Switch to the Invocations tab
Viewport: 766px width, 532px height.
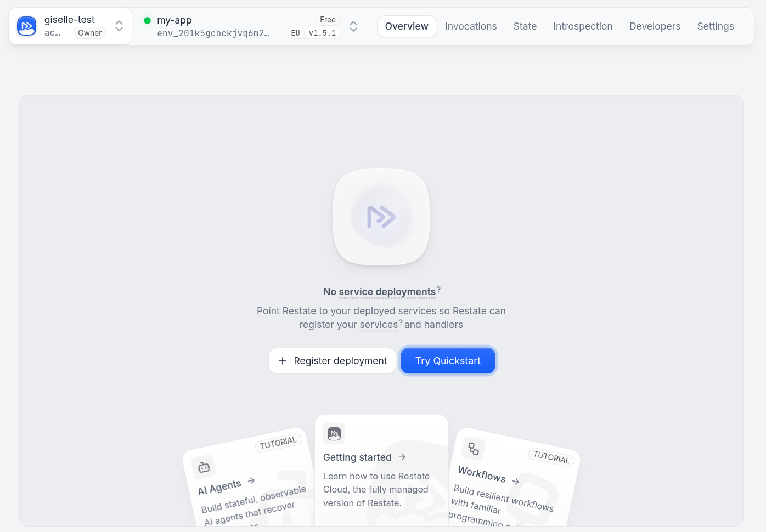point(471,26)
